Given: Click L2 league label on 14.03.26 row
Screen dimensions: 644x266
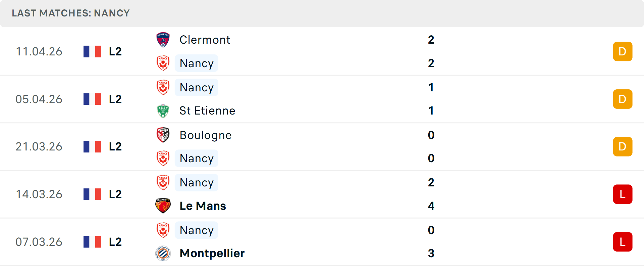Looking at the screenshot, I should [x=115, y=194].
